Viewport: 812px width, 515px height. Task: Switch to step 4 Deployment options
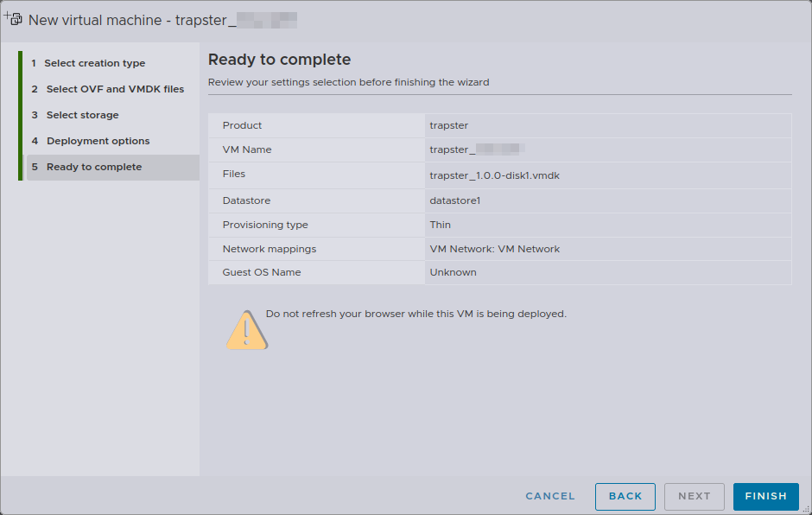tap(98, 141)
